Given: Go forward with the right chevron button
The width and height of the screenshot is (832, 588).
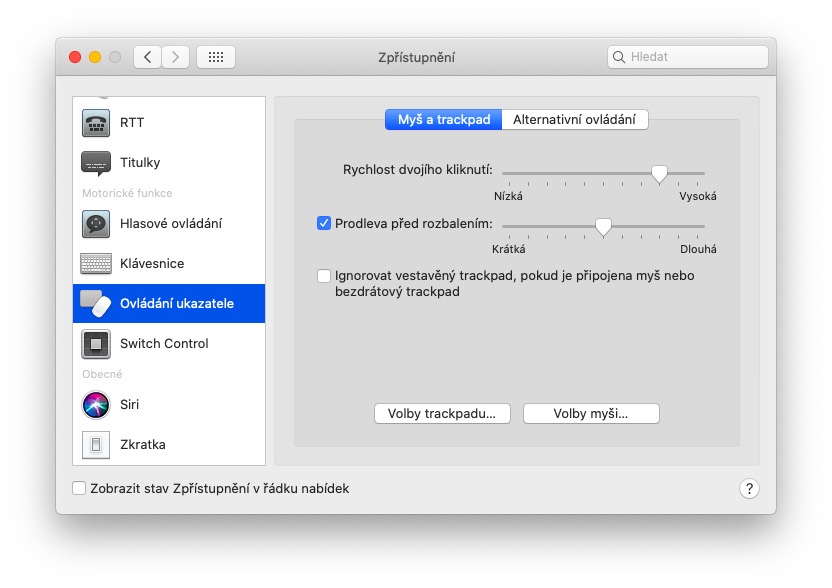Looking at the screenshot, I should coord(176,57).
